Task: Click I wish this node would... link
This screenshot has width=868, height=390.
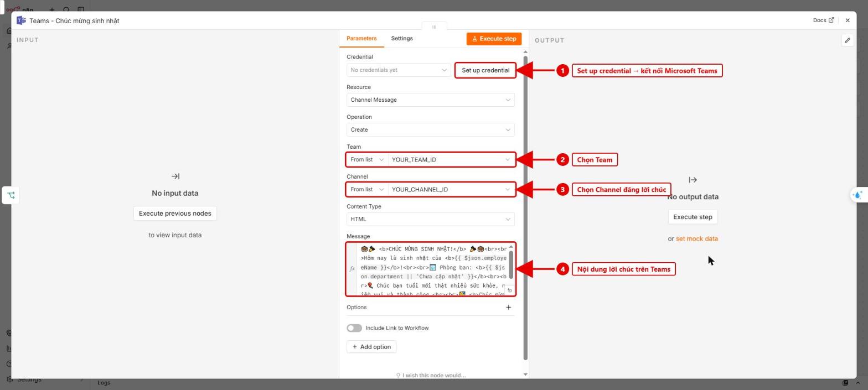Action: click(431, 376)
